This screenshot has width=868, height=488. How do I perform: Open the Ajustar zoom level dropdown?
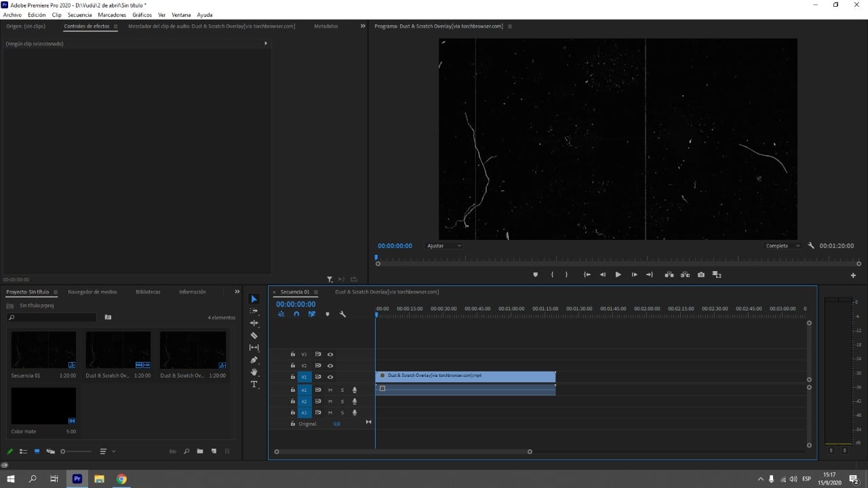tap(443, 245)
